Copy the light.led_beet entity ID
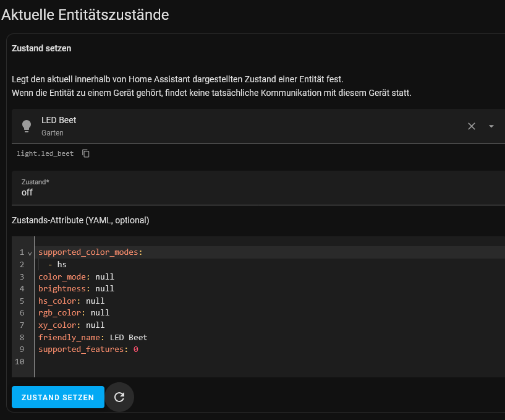 [x=86, y=153]
